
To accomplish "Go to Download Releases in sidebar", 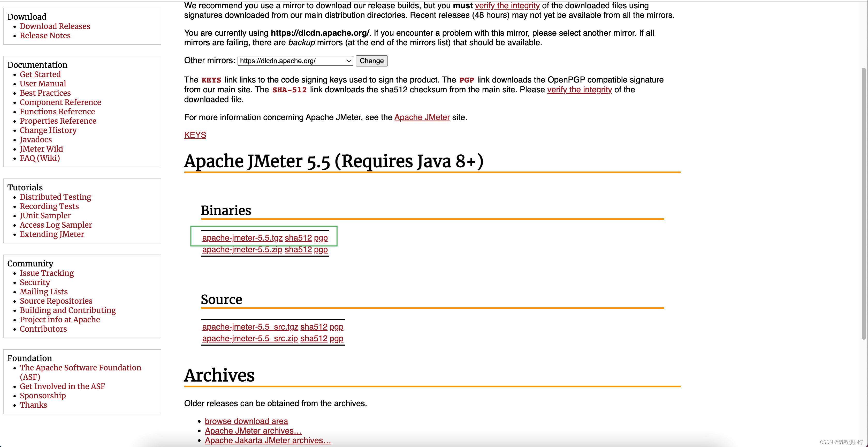I will click(x=55, y=26).
